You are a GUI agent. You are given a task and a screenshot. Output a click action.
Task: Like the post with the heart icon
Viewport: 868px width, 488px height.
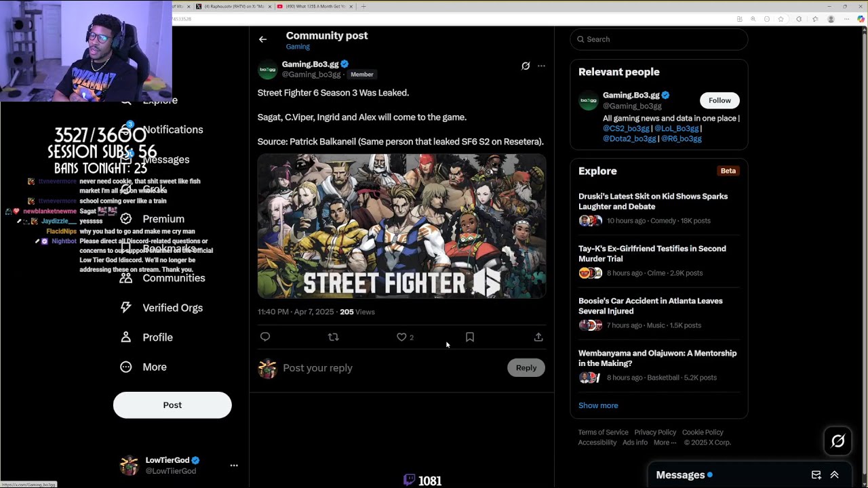click(x=401, y=337)
